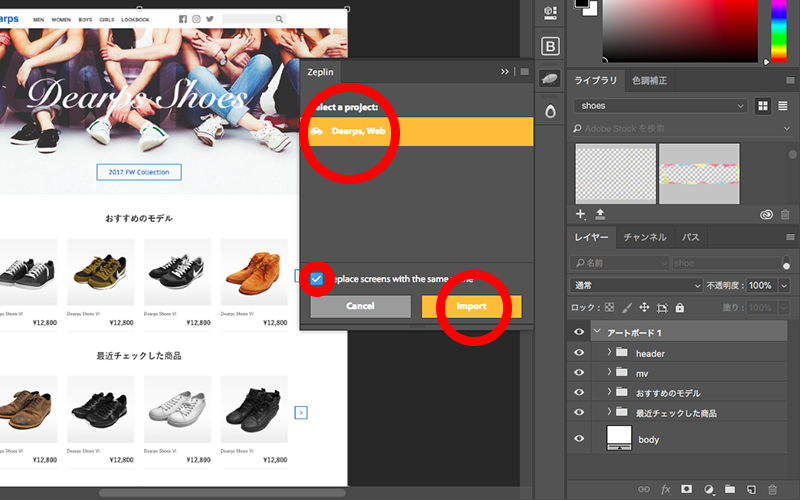Toggle visibility of the body layer
Screen dimensions: 800x500
580,439
